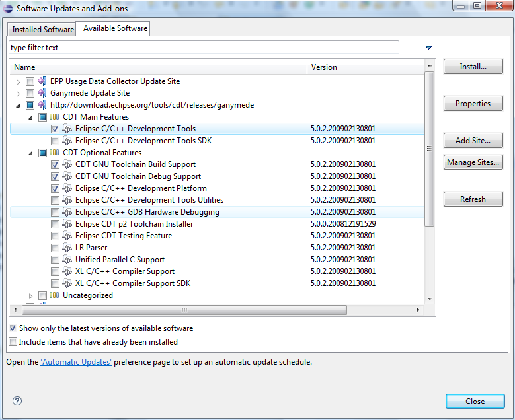Image resolution: width=515 pixels, height=420 pixels.
Task: Uncheck Eclipse C/C++ Development Tools checkbox
Action: click(55, 129)
